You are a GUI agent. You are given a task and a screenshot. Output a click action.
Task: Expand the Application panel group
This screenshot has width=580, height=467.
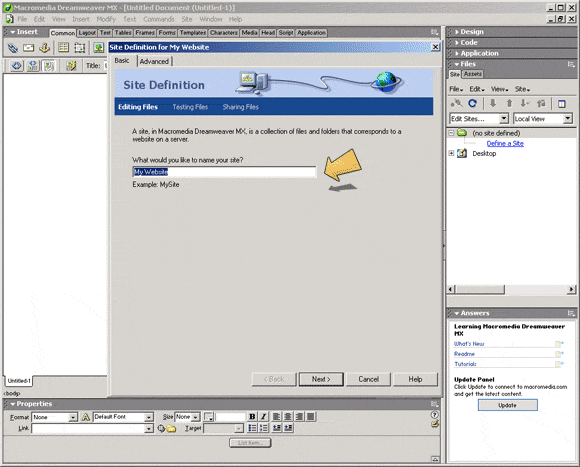point(457,53)
